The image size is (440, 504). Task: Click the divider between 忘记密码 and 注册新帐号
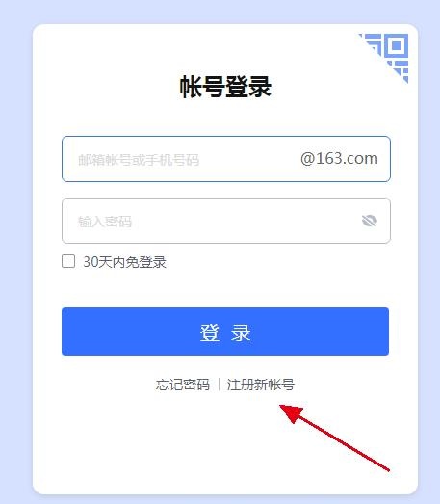(219, 385)
